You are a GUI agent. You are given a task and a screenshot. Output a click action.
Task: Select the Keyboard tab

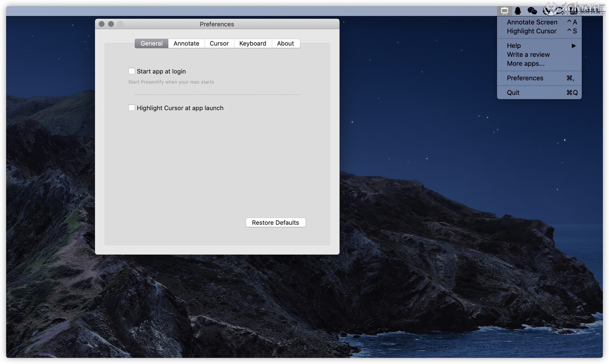(x=252, y=43)
